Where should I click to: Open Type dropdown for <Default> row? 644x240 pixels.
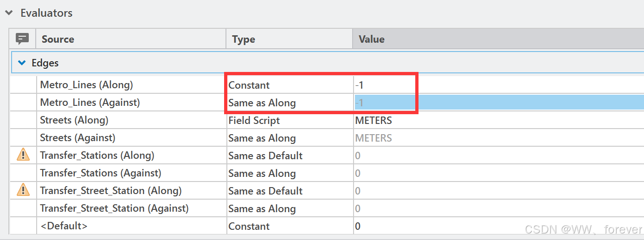pyautogui.click(x=290, y=226)
